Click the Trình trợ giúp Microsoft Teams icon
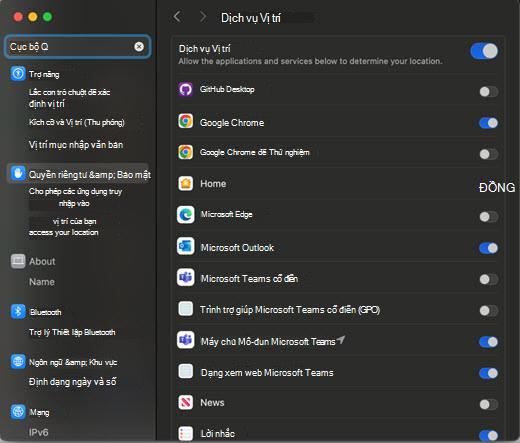 click(186, 308)
